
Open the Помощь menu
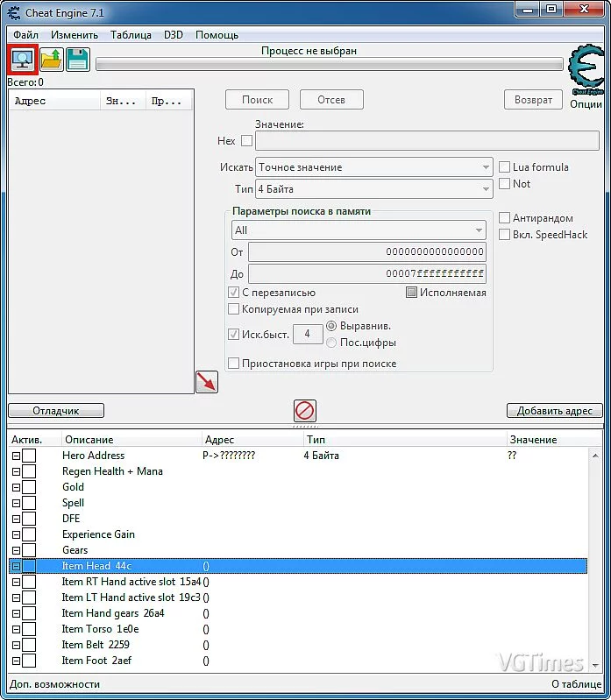coord(217,35)
